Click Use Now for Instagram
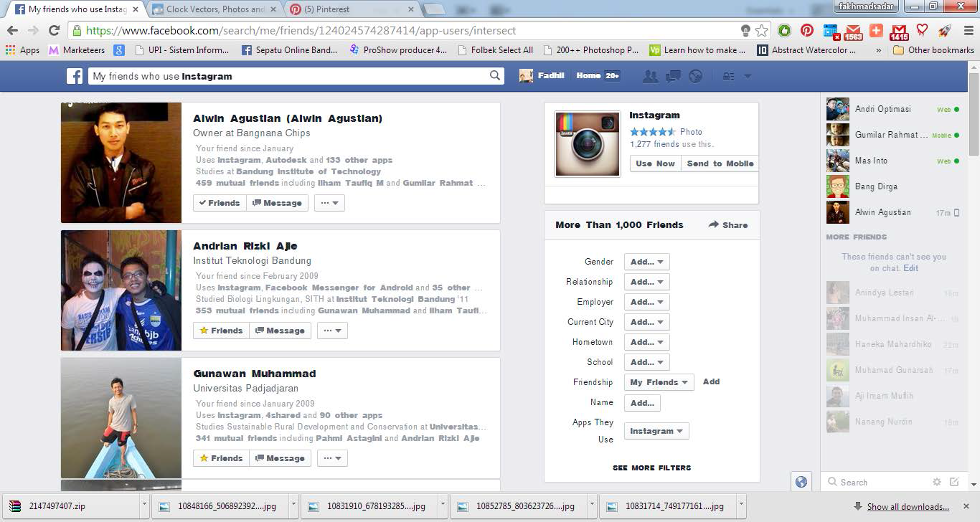Screen dimensions: 980x522 (655, 163)
